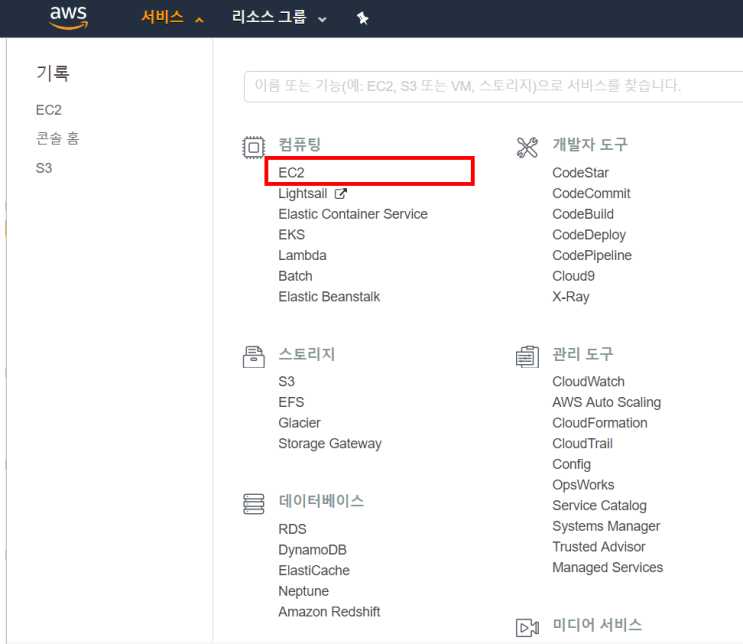
Task: Open CloudWatch
Action: (588, 381)
